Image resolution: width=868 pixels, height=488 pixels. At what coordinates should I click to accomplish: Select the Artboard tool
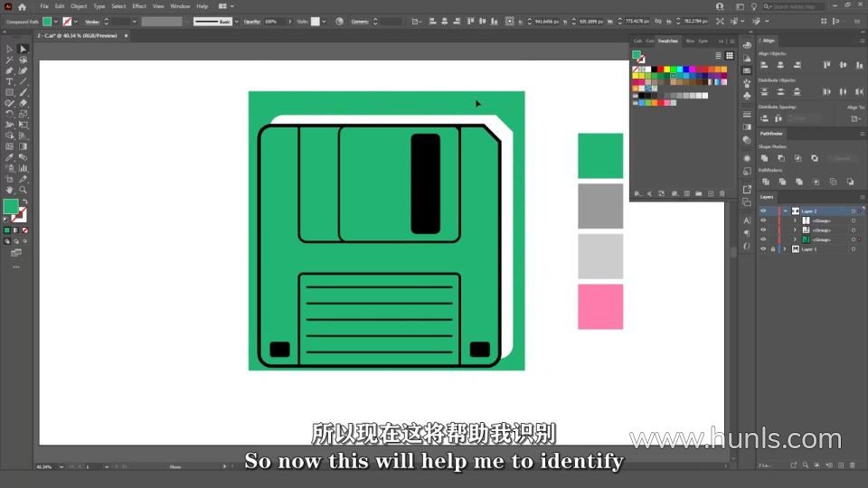[9, 179]
